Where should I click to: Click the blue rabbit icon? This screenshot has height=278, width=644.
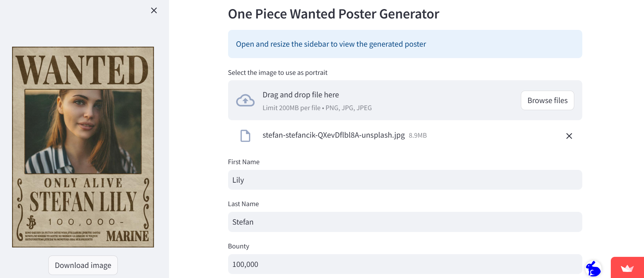coord(593,269)
